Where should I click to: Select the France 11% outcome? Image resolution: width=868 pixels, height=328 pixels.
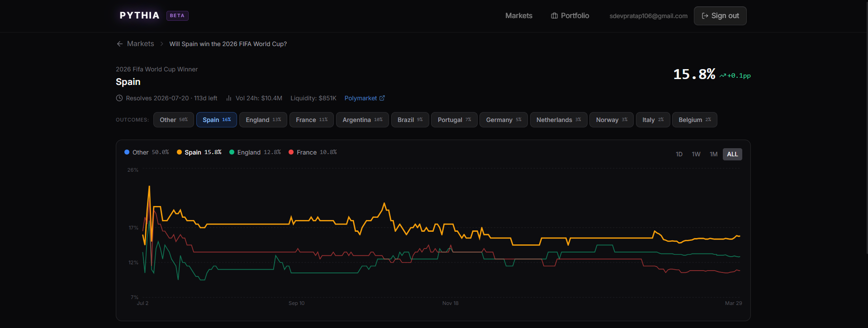312,120
